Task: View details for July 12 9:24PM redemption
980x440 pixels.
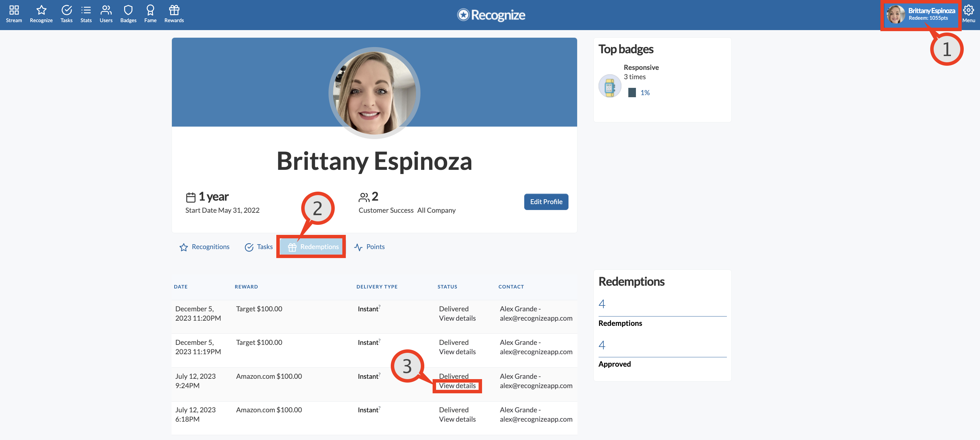Action: tap(457, 386)
